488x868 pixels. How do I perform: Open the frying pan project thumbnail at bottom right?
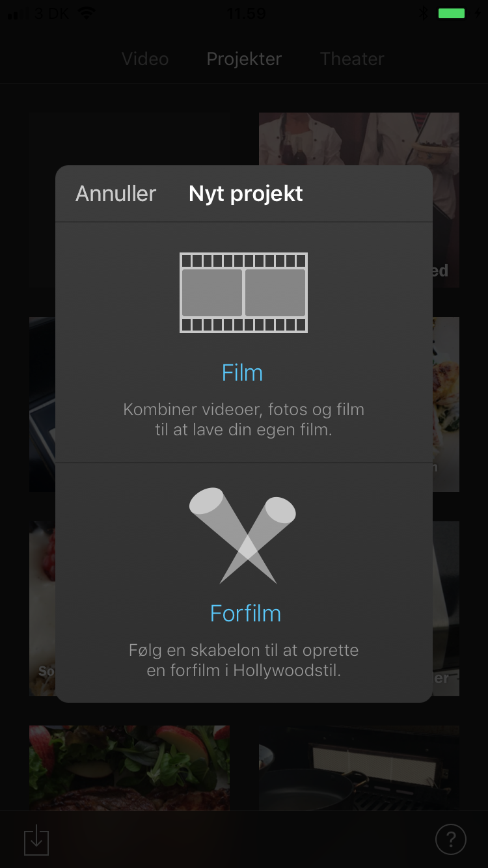point(359,768)
